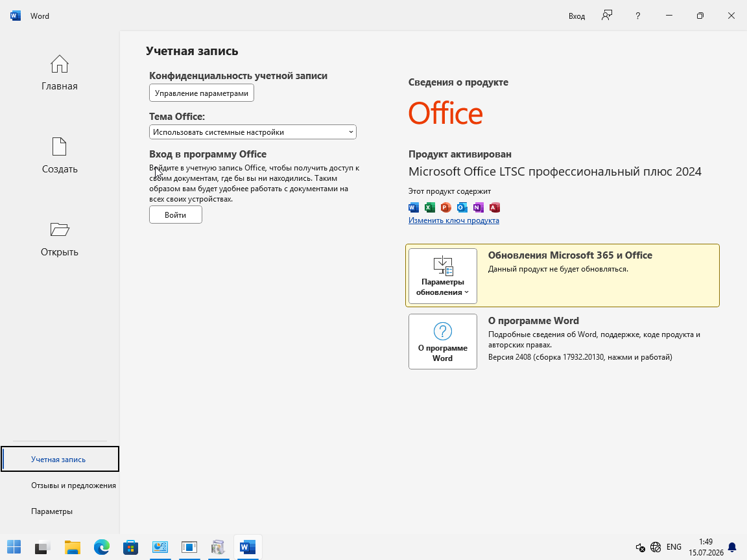
Task: Minimize the Word window
Action: click(669, 16)
